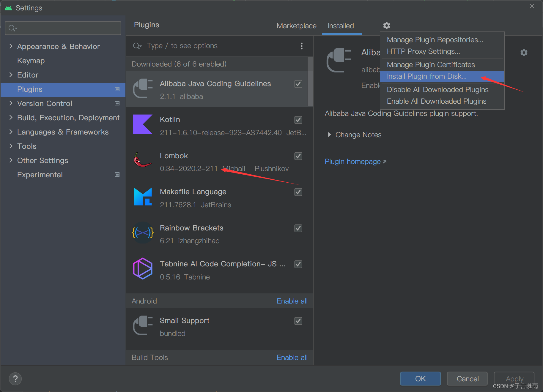Click the Kotlin plugin icon
Viewport: 543px width, 392px height.
pos(143,124)
